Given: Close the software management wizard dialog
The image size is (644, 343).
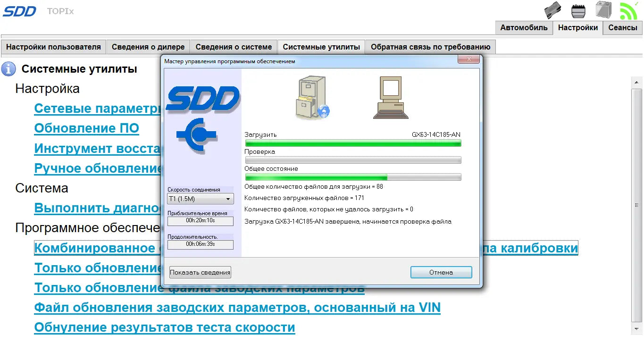Looking at the screenshot, I should point(468,60).
